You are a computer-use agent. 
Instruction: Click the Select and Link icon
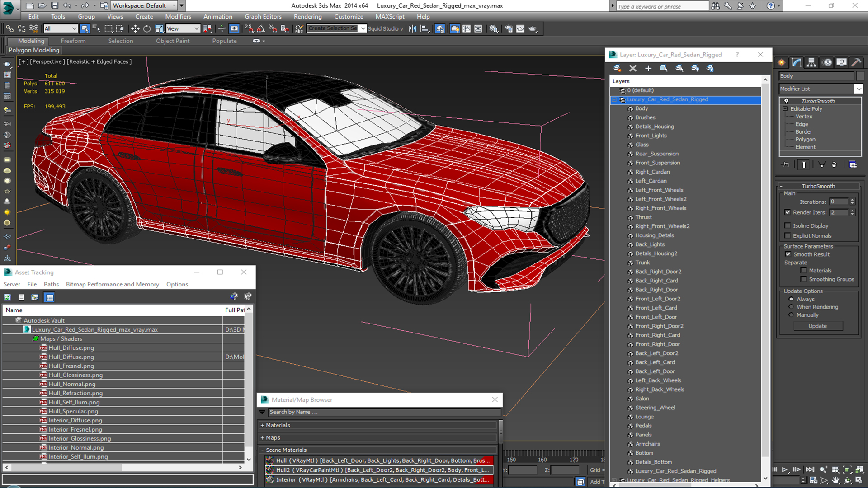tap(9, 28)
